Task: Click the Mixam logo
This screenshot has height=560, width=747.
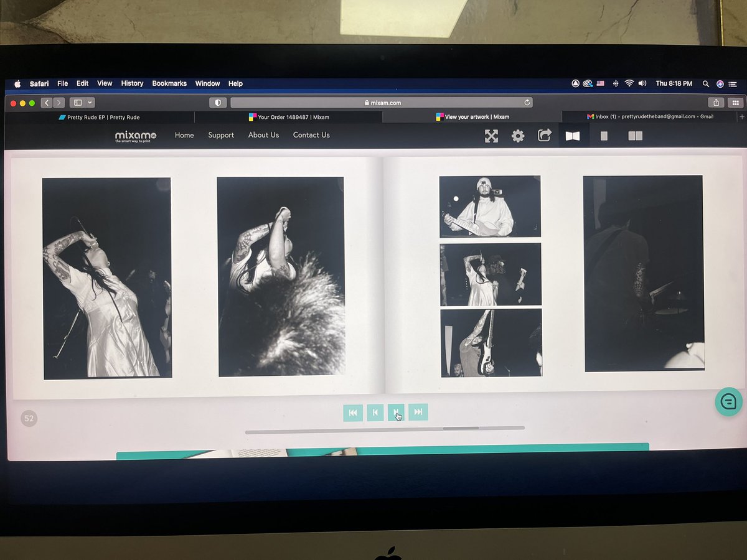Action: [x=135, y=136]
